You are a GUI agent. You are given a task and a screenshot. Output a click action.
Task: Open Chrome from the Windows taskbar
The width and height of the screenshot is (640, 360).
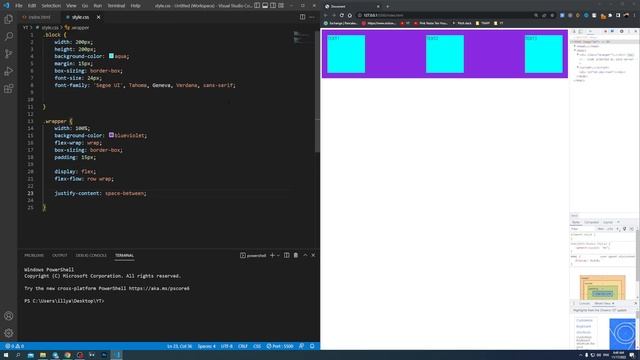click(x=67, y=355)
